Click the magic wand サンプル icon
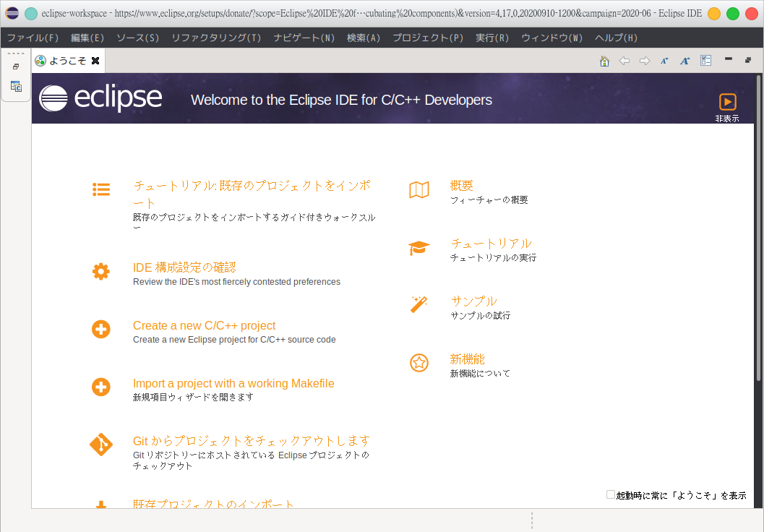 coord(419,304)
